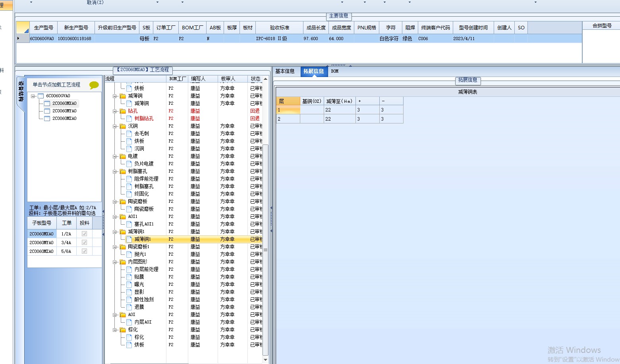Click the 棕化 folder icon

pyautogui.click(x=123, y=330)
